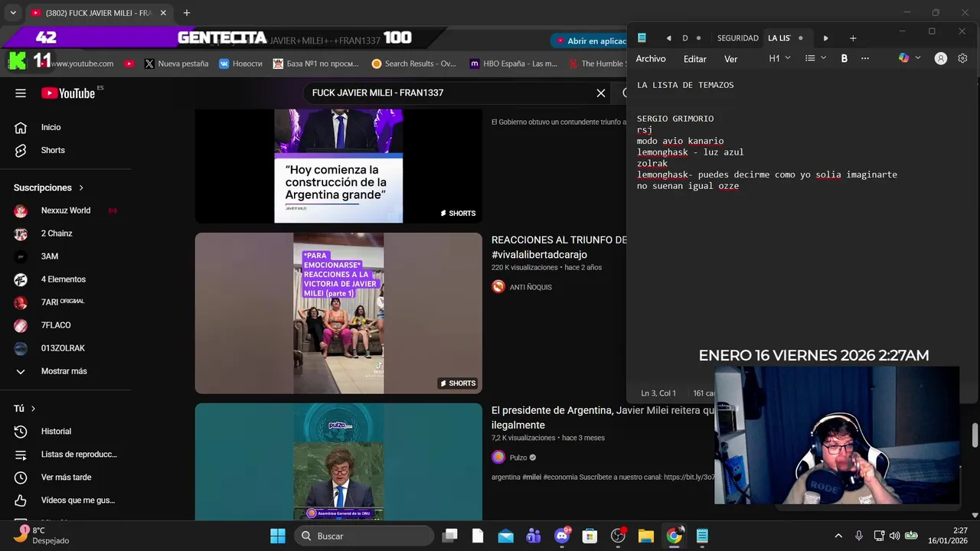Toggle bold formatting in Notepad
980x551 pixels.
(x=844, y=58)
